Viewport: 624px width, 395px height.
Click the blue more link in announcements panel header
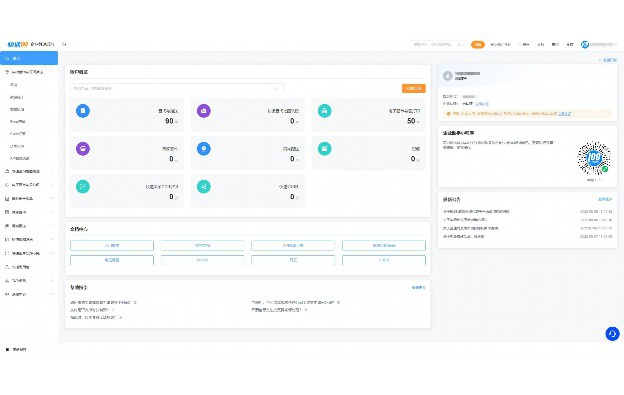point(605,199)
